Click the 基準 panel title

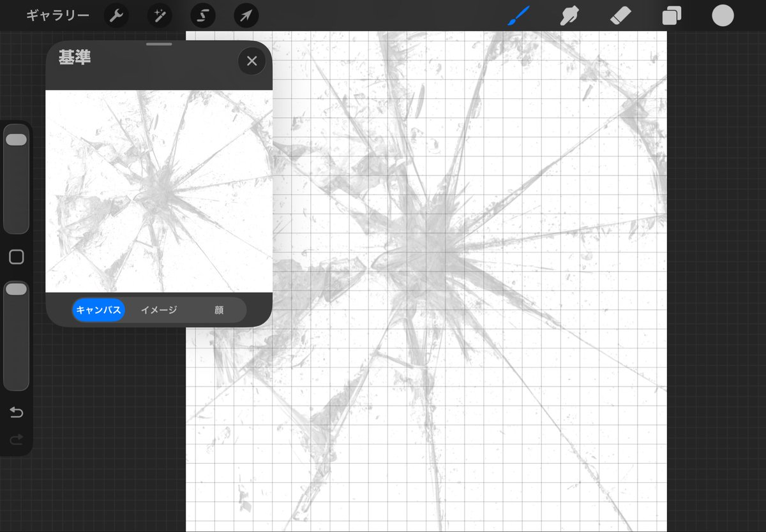click(x=75, y=57)
